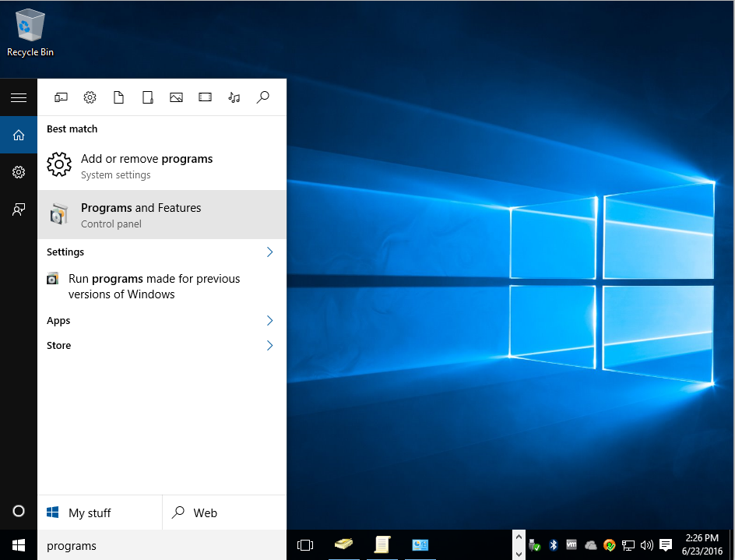Open the Settings gear in the left sidebar

(18, 172)
